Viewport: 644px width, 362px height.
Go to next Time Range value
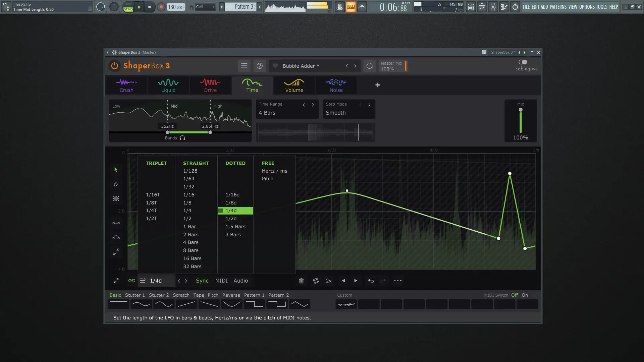pos(313,105)
